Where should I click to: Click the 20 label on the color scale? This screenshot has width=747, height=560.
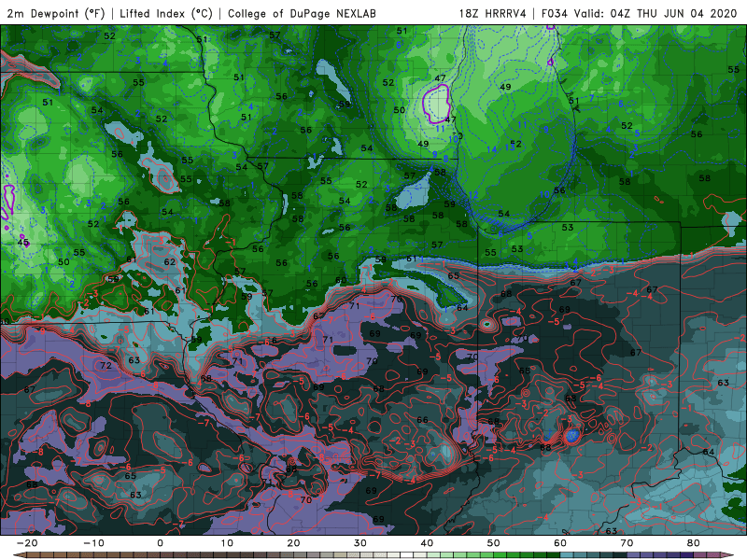tap(293, 543)
